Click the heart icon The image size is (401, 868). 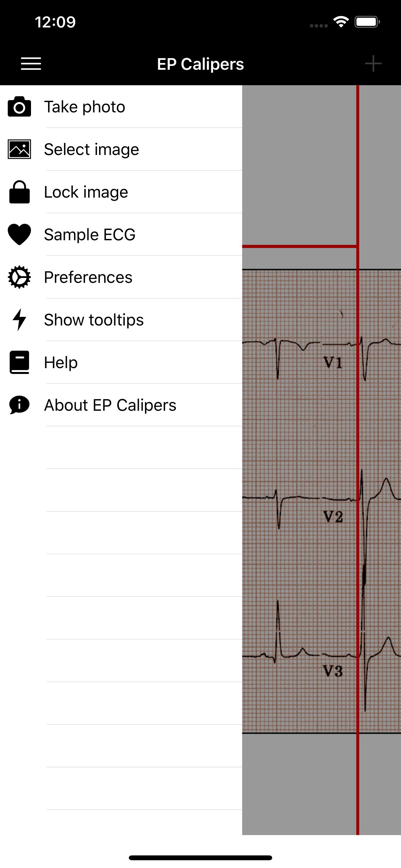pos(20,234)
